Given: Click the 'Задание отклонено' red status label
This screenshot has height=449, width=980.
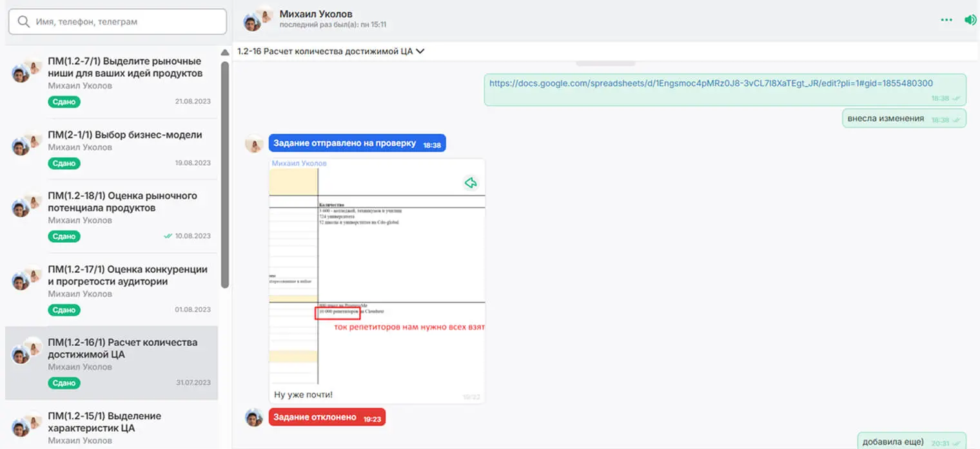Looking at the screenshot, I should click(315, 417).
